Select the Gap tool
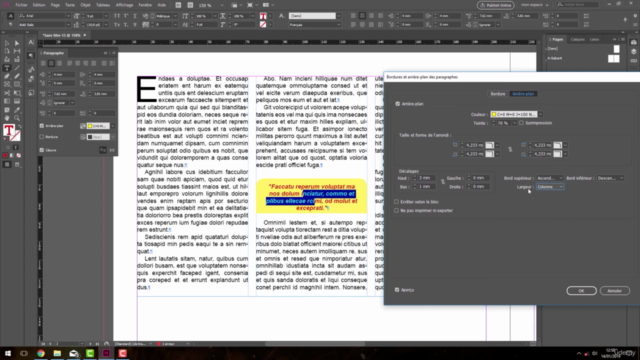 [17, 51]
